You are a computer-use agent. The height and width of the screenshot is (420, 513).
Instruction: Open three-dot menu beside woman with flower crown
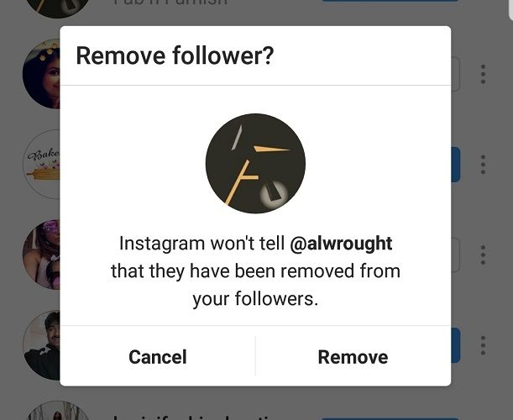483,74
